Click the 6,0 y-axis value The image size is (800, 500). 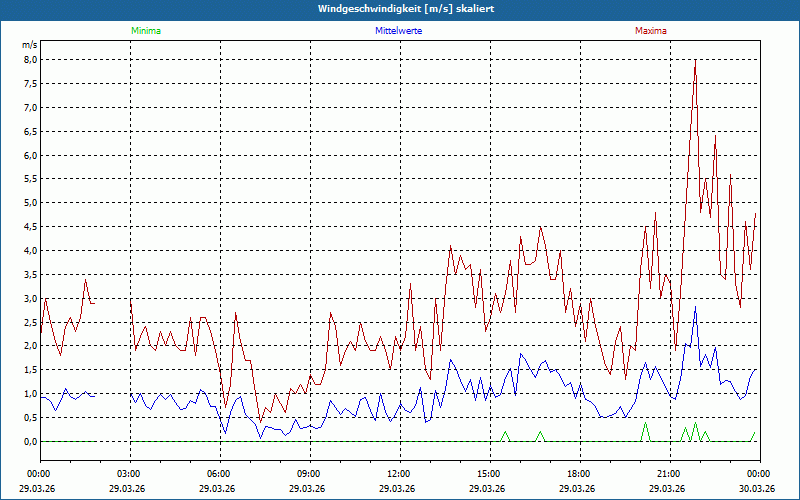click(30, 156)
